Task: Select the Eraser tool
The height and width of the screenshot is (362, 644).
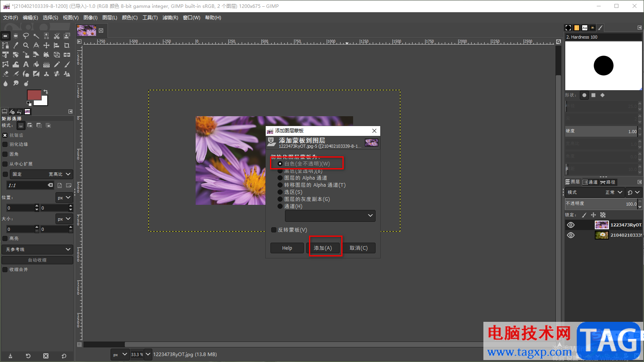Action: 6,74
